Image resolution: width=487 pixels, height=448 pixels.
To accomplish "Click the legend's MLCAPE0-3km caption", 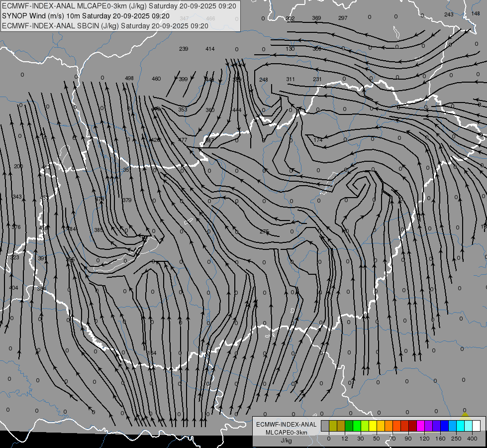I will [x=286, y=433].
